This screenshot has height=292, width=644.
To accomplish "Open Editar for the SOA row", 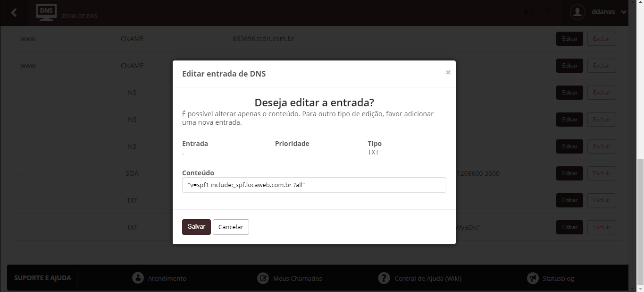I will [569, 173].
